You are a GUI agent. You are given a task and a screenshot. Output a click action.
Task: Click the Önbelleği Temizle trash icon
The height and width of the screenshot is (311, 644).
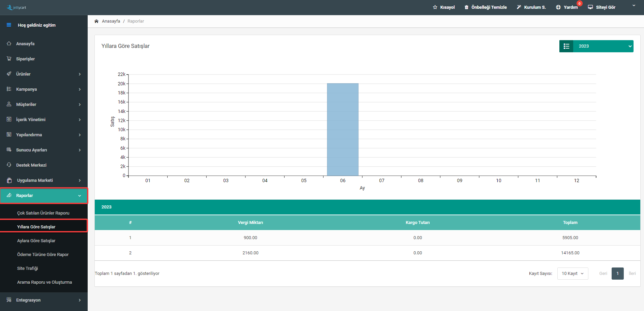(x=466, y=7)
